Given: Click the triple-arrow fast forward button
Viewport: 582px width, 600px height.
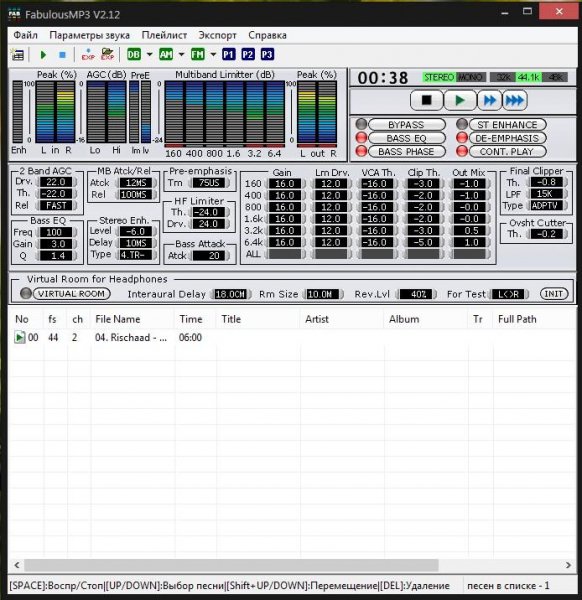Looking at the screenshot, I should pyautogui.click(x=515, y=100).
